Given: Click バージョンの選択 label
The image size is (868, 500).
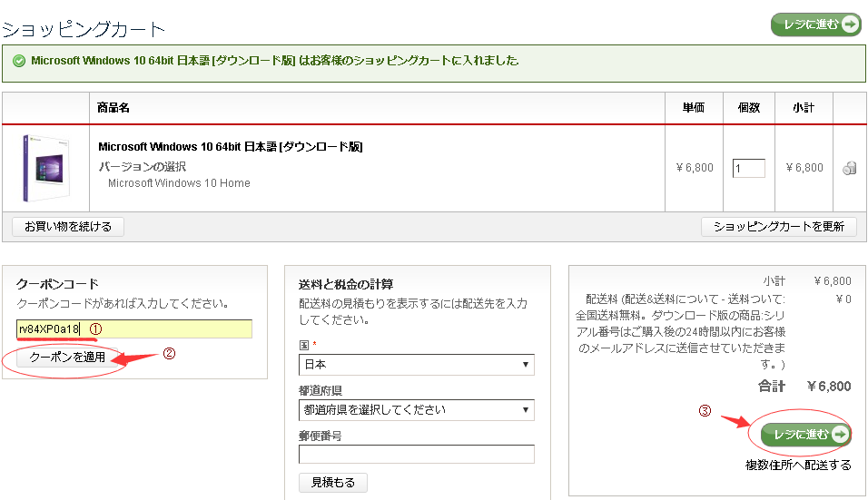Looking at the screenshot, I should (143, 166).
